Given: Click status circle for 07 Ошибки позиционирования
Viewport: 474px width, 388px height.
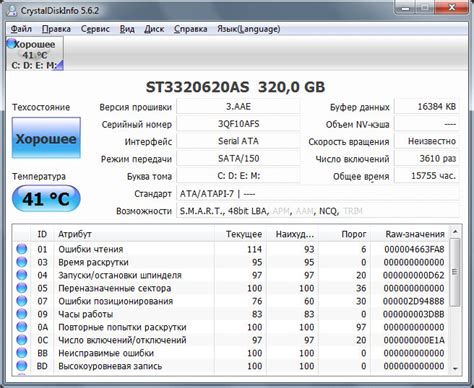Looking at the screenshot, I should [x=22, y=301].
